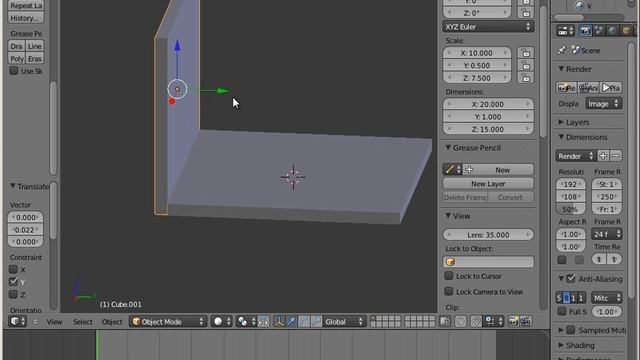Adjust the resolution 50% slider
This screenshot has height=360, width=640.
pos(571,209)
